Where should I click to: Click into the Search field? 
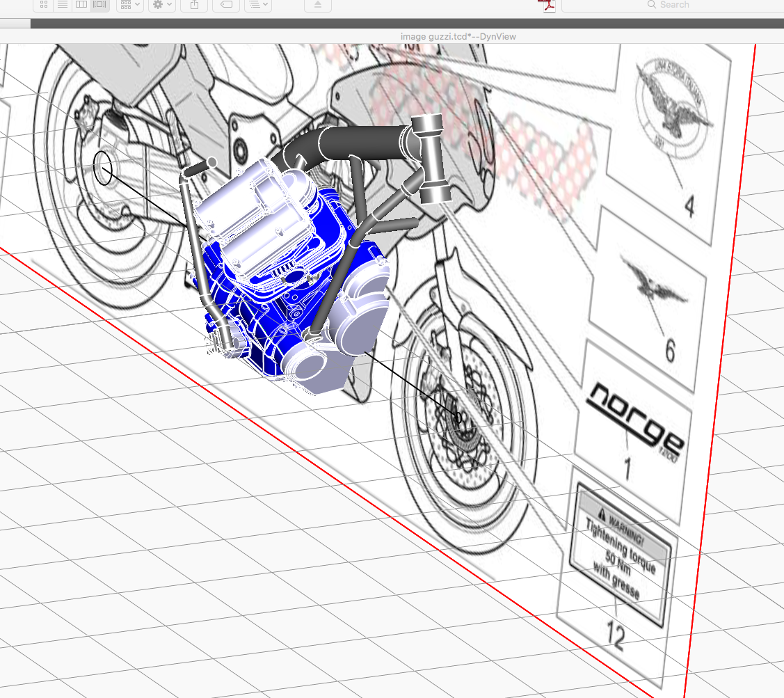[x=673, y=4]
